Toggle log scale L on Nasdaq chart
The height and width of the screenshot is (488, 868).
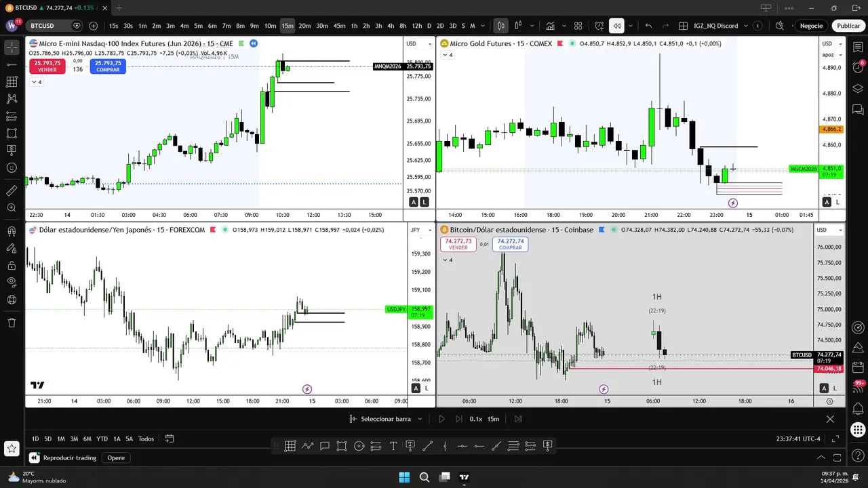click(x=425, y=202)
